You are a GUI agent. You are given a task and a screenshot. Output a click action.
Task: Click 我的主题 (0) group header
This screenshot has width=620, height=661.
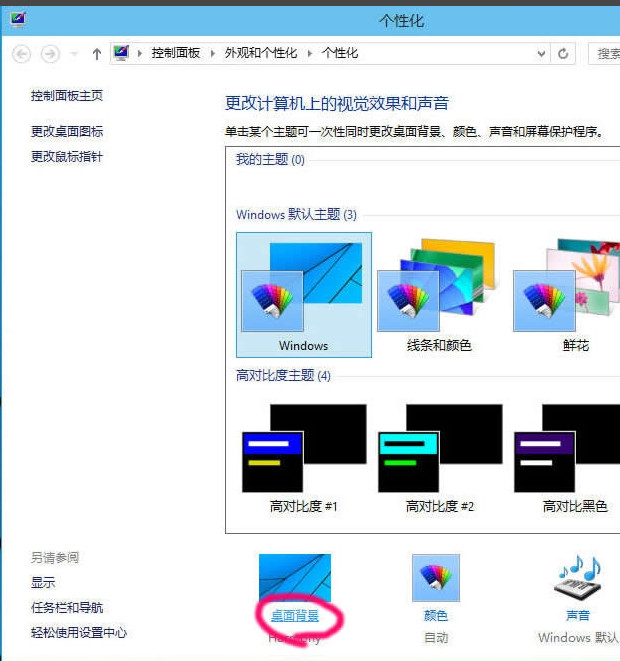(270, 159)
